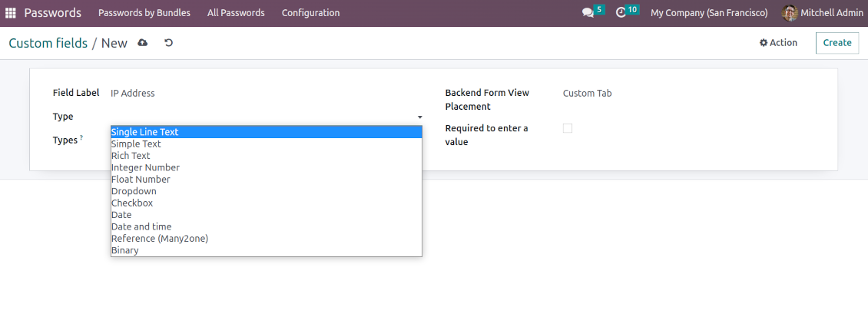
Task: Choose Date option in list
Action: coord(267,215)
